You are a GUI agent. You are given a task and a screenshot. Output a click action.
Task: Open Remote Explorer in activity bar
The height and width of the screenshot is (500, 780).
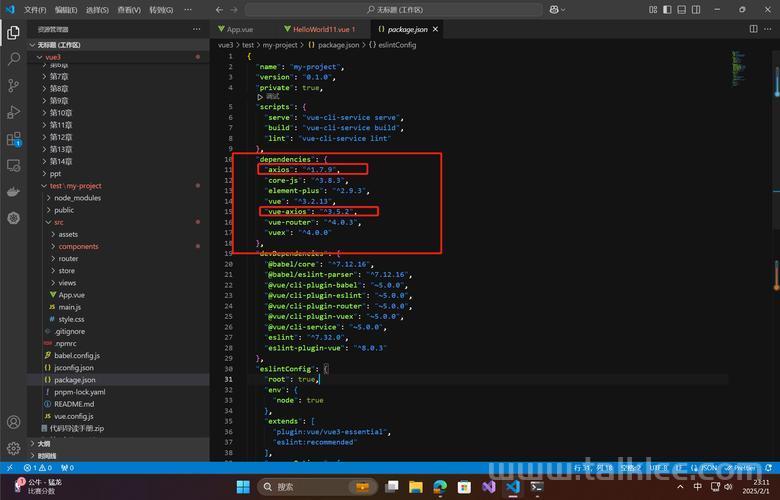click(13, 165)
